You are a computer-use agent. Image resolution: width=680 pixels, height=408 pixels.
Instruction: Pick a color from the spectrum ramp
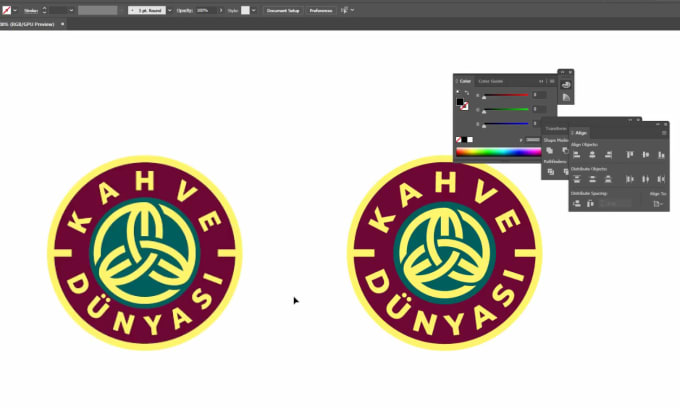tap(499, 152)
